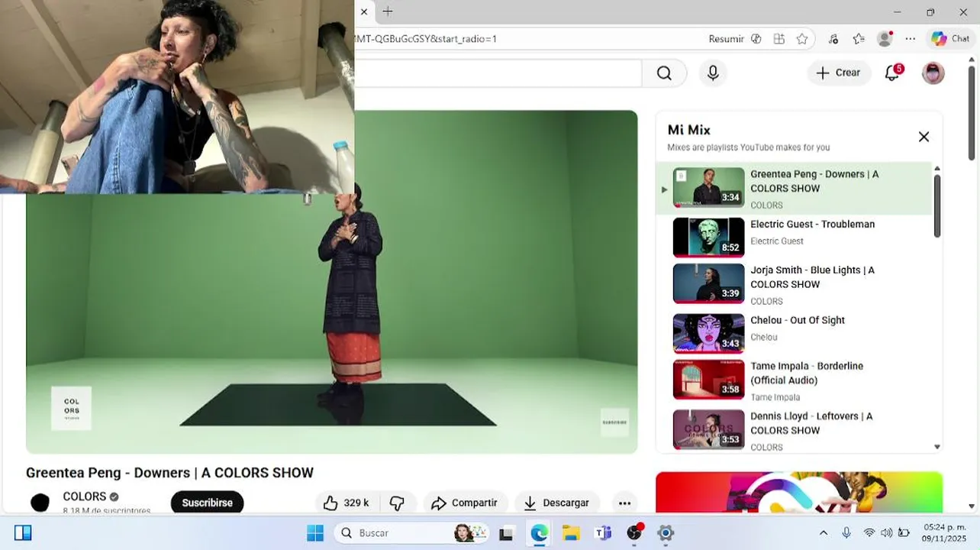Viewport: 980px width, 550px height.
Task: Click the COLORS logo watermark in video
Action: [x=71, y=407]
